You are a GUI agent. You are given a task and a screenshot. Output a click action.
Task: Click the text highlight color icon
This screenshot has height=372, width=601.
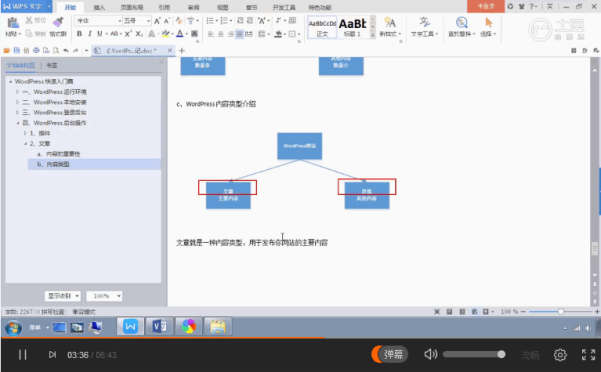[165, 34]
